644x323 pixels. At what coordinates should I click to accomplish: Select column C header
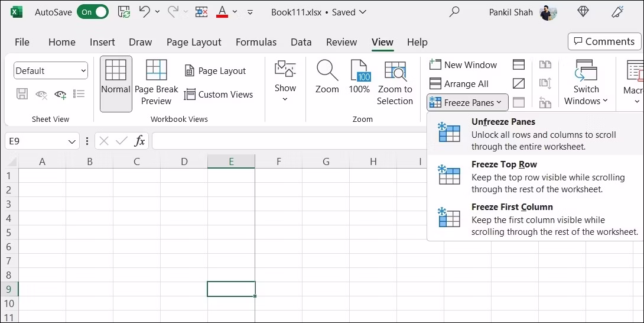(x=136, y=161)
